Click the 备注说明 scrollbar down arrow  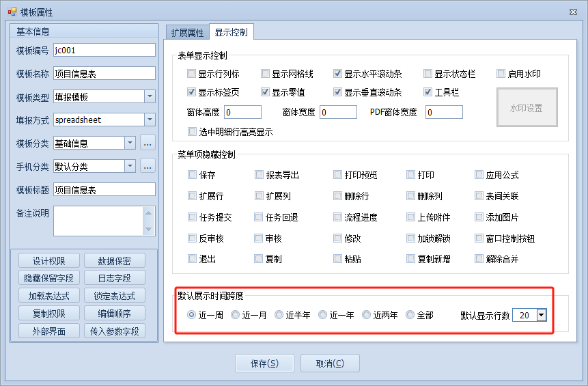(x=150, y=230)
